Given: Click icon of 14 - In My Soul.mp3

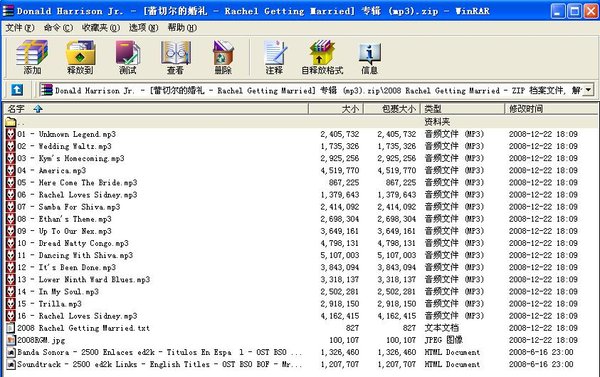Looking at the screenshot, I should coord(11,292).
